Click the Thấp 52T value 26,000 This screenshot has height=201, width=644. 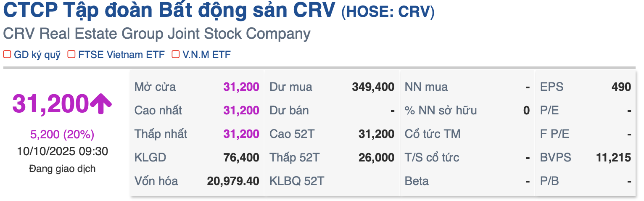(376, 158)
